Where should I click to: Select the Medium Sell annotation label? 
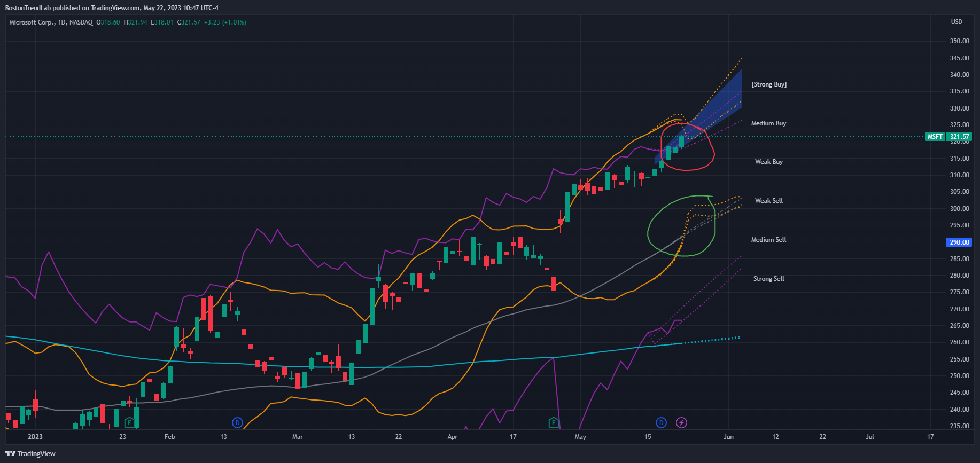pyautogui.click(x=768, y=240)
